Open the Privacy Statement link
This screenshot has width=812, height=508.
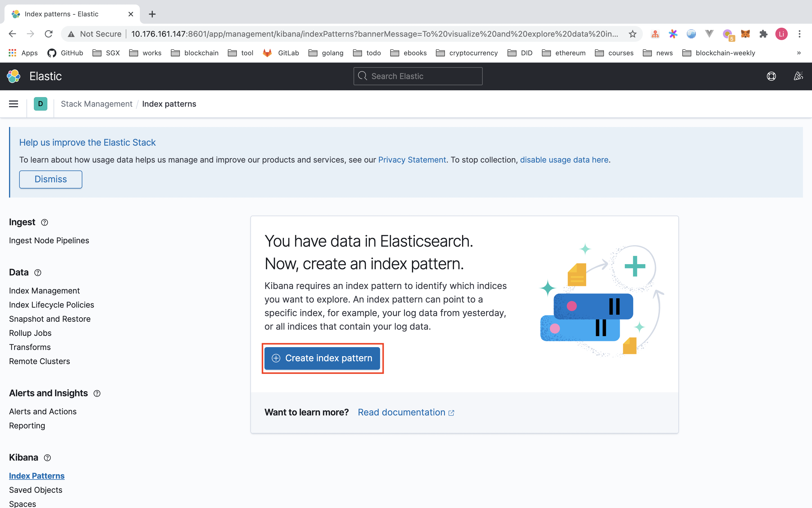click(412, 160)
